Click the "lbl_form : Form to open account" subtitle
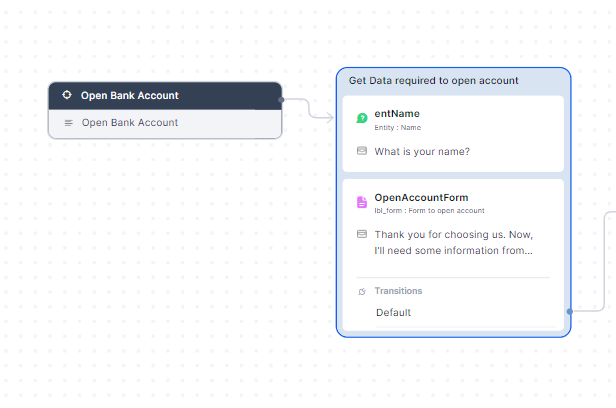The height and width of the screenshot is (408, 616). pyautogui.click(x=429, y=211)
